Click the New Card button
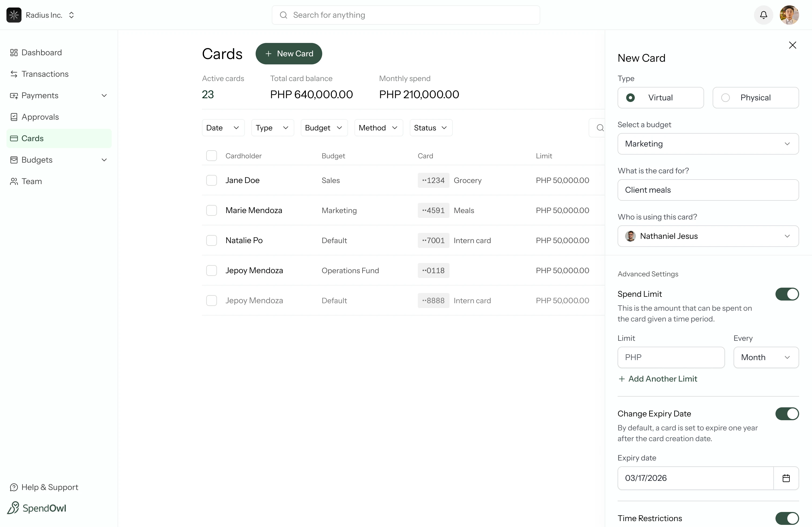Image resolution: width=812 pixels, height=527 pixels. [289, 53]
